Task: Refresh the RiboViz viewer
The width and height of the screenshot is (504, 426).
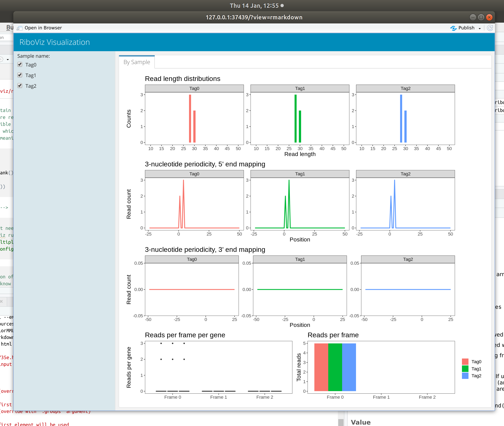Action: pos(490,28)
